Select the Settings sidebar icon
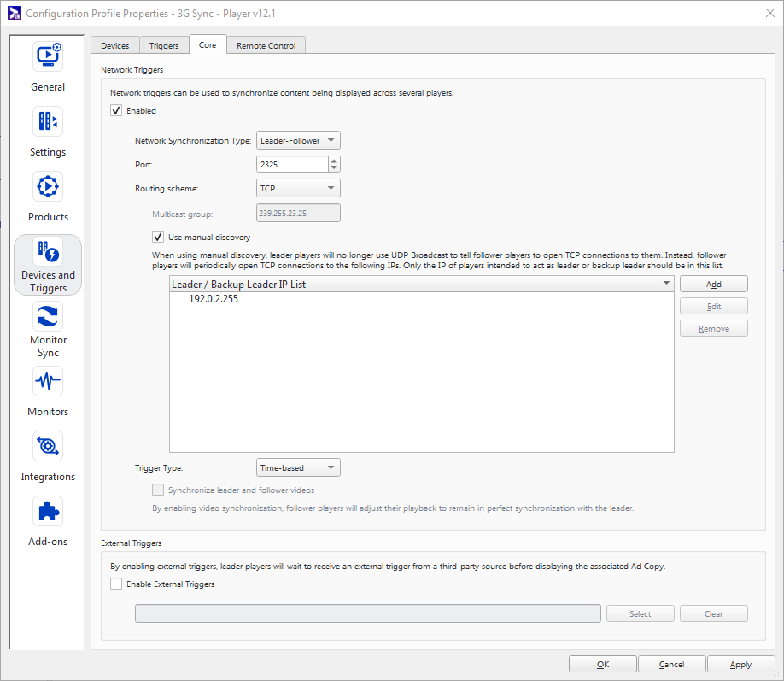Screen dimensions: 784x681 (48, 121)
